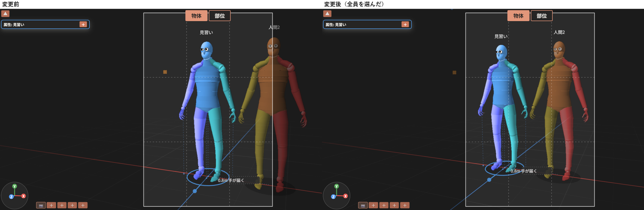Select orange head of 人間2 figure, 変更前 view
Viewport: 644px width, 210px height.
[273, 47]
